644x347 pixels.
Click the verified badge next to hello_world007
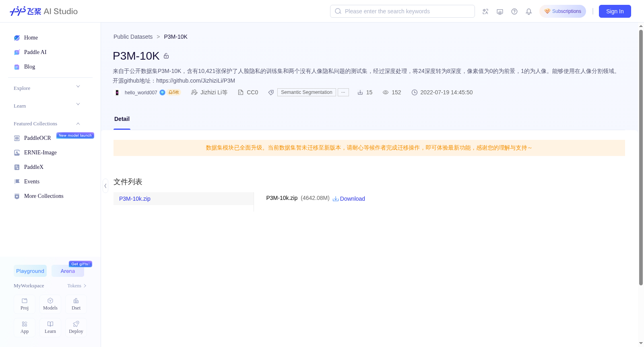pos(163,92)
